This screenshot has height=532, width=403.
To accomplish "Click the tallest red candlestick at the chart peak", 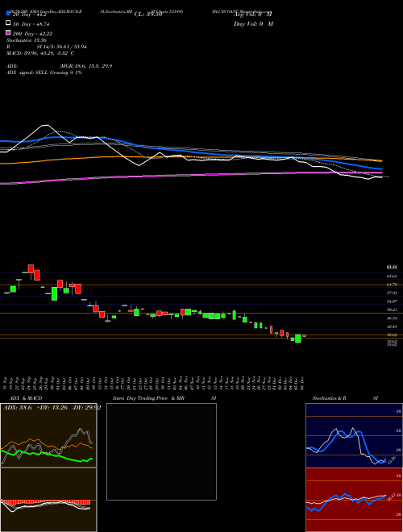I will pyautogui.click(x=31, y=270).
